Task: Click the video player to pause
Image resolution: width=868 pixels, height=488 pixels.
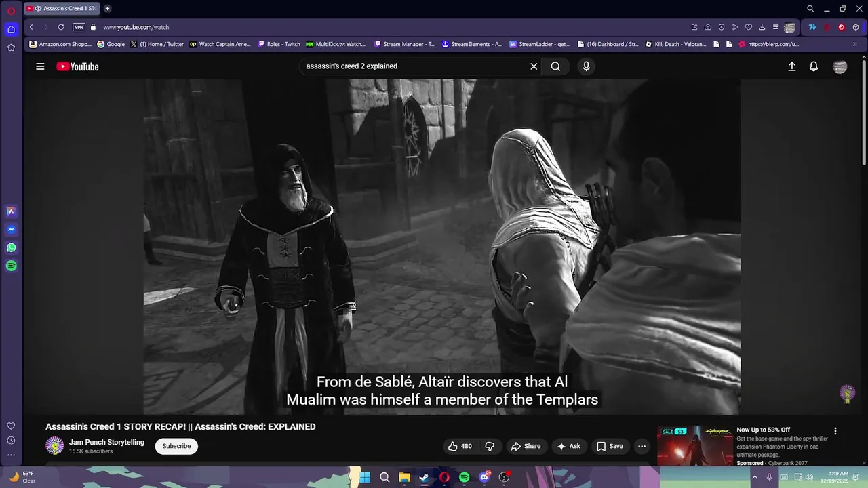Action: point(441,247)
